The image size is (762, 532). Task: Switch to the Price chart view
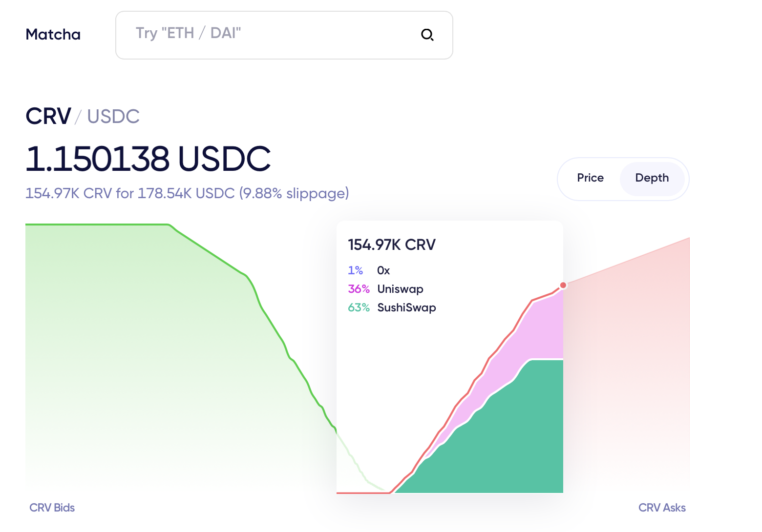590,178
